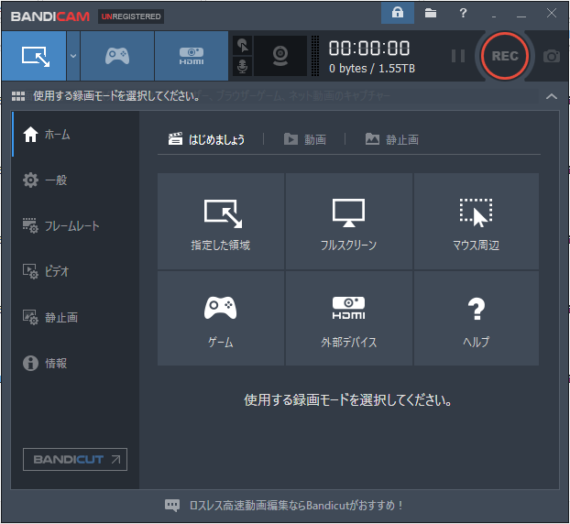Select the マウス周辺 recording tile
The height and width of the screenshot is (524, 570).
(x=476, y=221)
